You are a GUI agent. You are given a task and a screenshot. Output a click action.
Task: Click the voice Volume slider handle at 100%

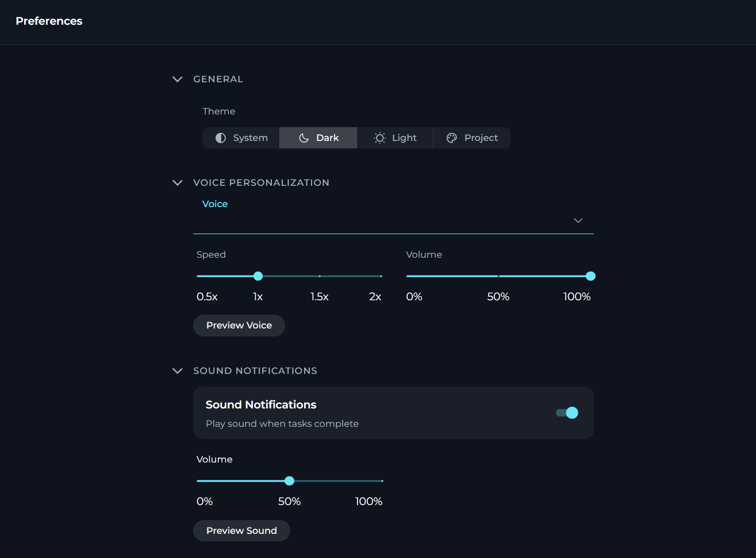pos(590,276)
